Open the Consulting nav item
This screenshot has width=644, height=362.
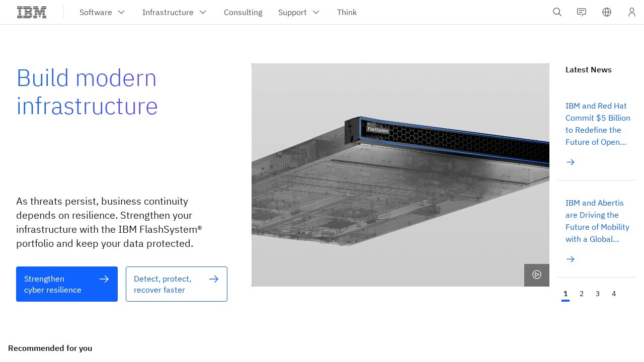point(243,12)
